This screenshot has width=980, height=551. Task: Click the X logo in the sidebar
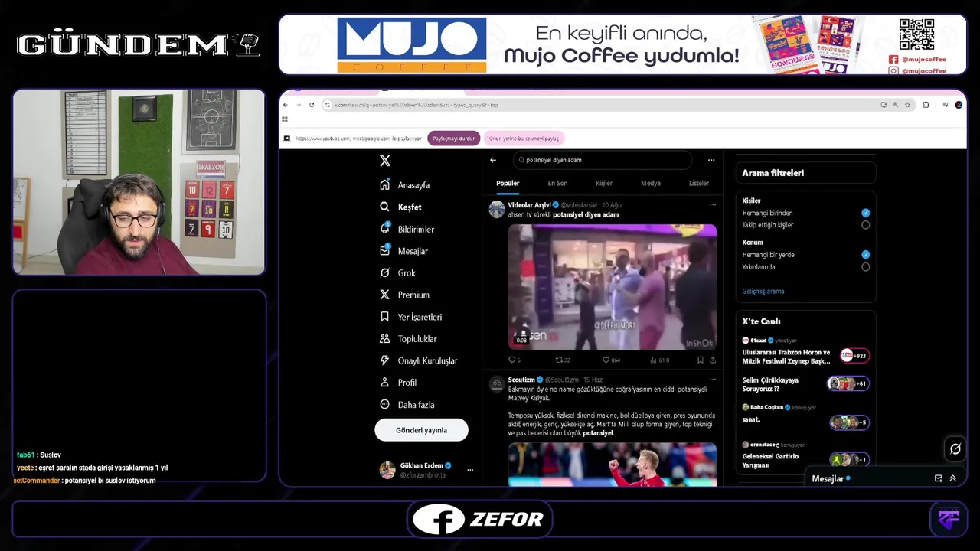pos(385,161)
